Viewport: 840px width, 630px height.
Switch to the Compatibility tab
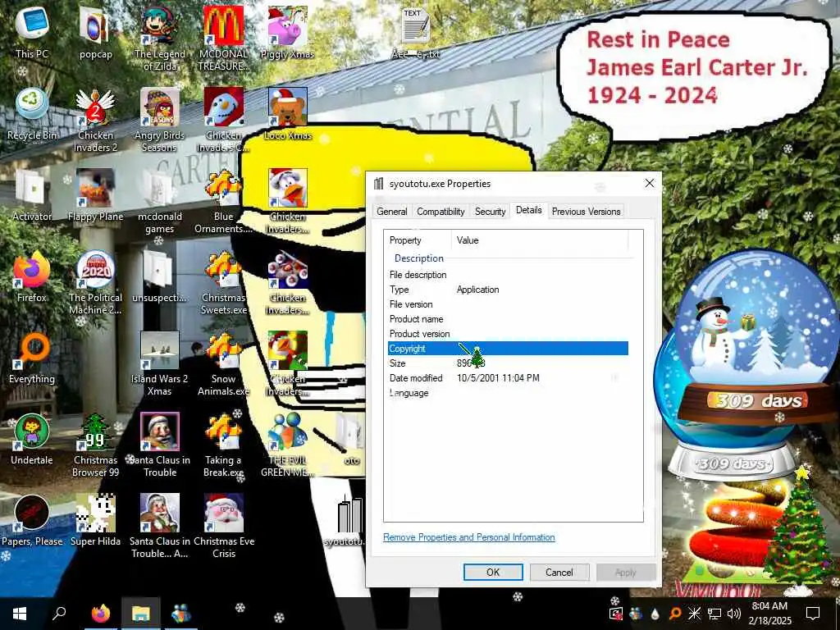(441, 212)
